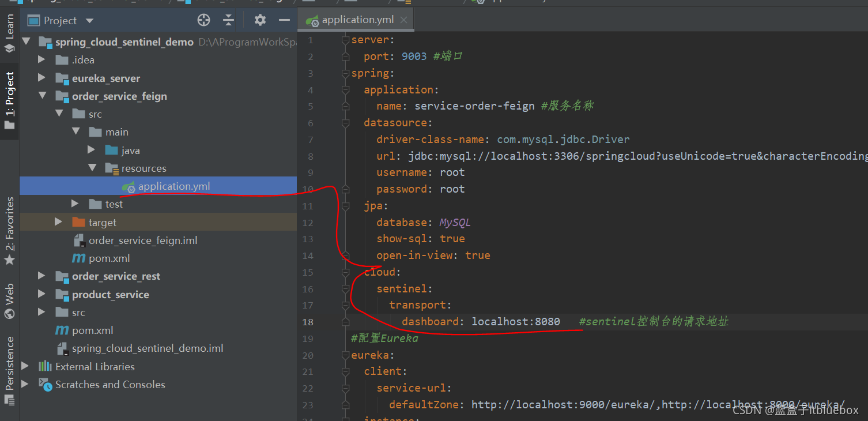Click the External Libraries bars icon
The width and height of the screenshot is (868, 421).
click(45, 366)
